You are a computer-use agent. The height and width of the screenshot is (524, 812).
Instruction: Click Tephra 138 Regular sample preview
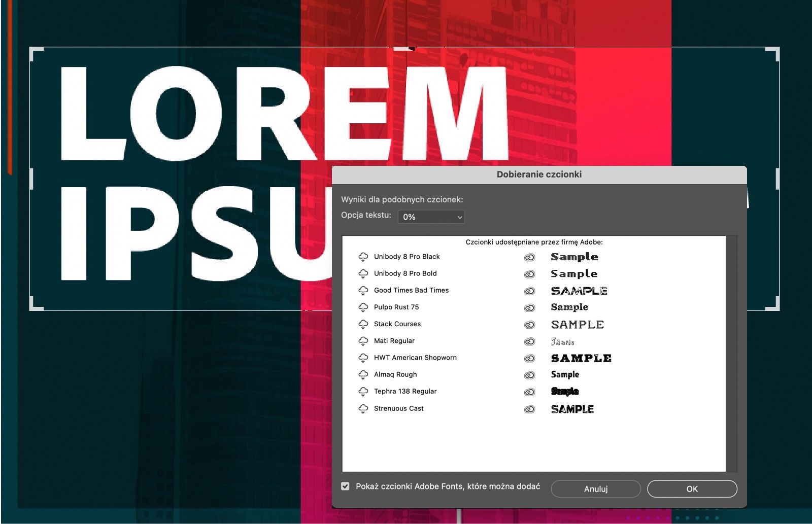[565, 392]
